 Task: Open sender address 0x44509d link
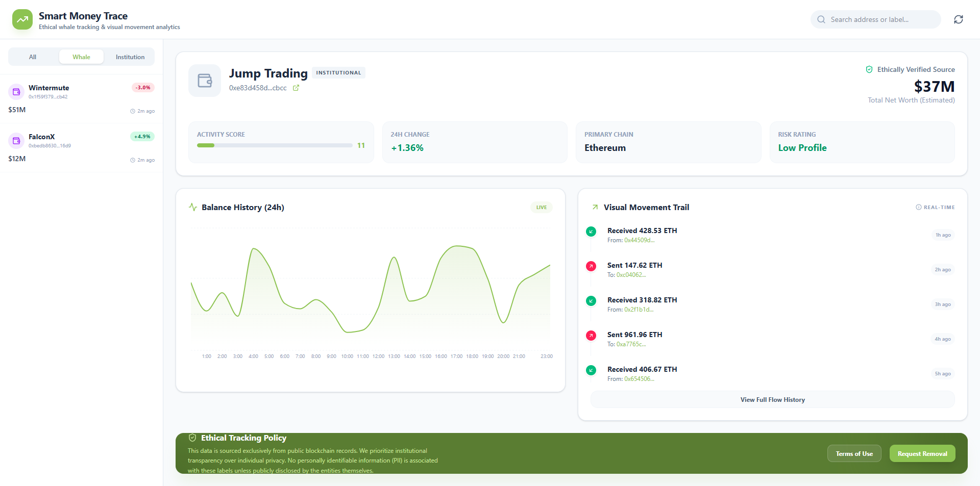pos(639,240)
